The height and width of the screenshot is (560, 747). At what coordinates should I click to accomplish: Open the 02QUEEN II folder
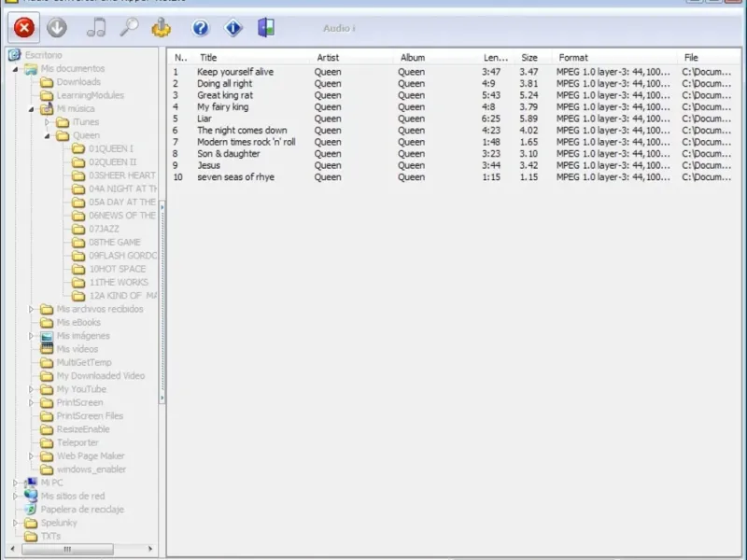(104, 161)
